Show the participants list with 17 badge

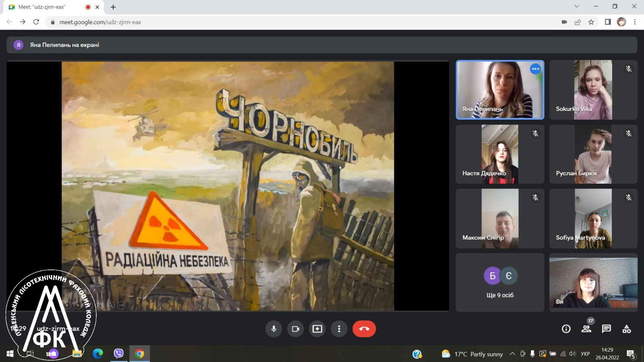point(586,328)
